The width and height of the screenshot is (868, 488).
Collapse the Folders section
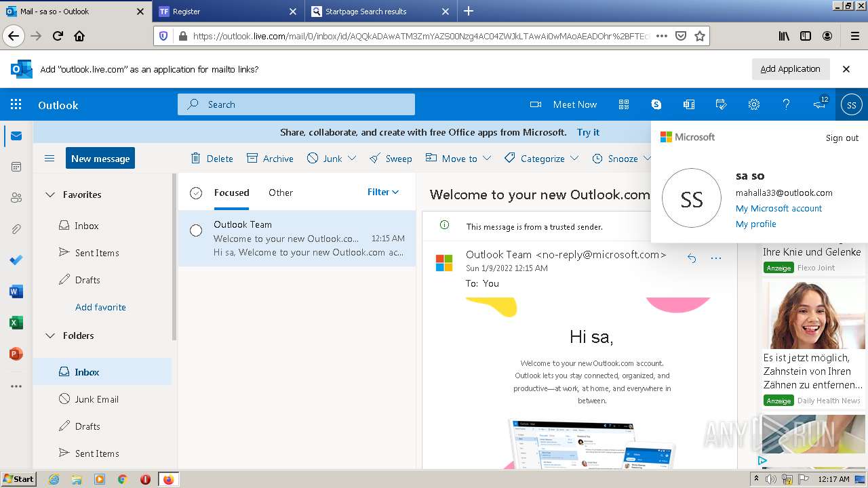(50, 335)
